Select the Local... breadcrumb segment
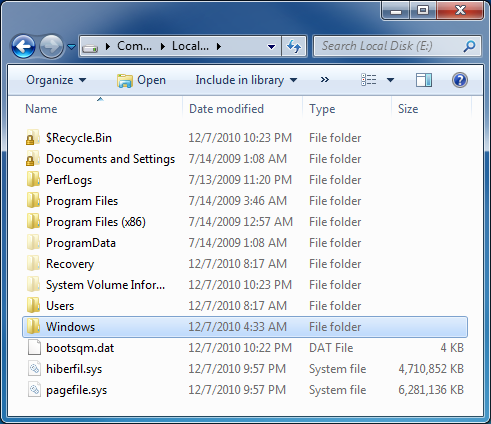 point(190,46)
